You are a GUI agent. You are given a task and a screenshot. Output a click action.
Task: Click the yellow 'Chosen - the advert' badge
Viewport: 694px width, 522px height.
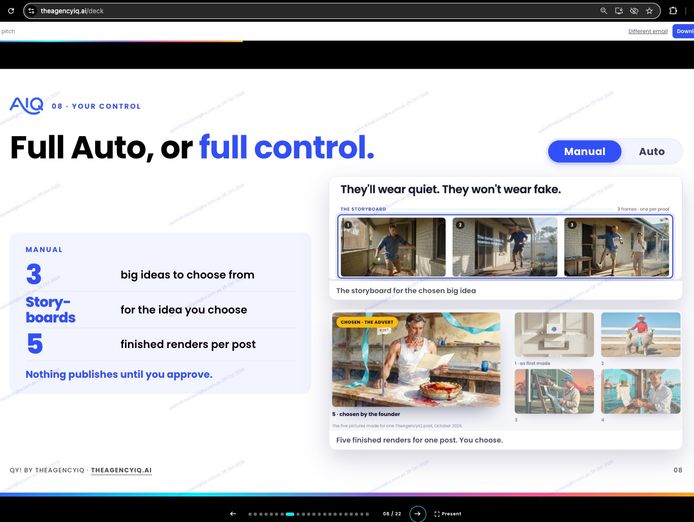(x=367, y=322)
